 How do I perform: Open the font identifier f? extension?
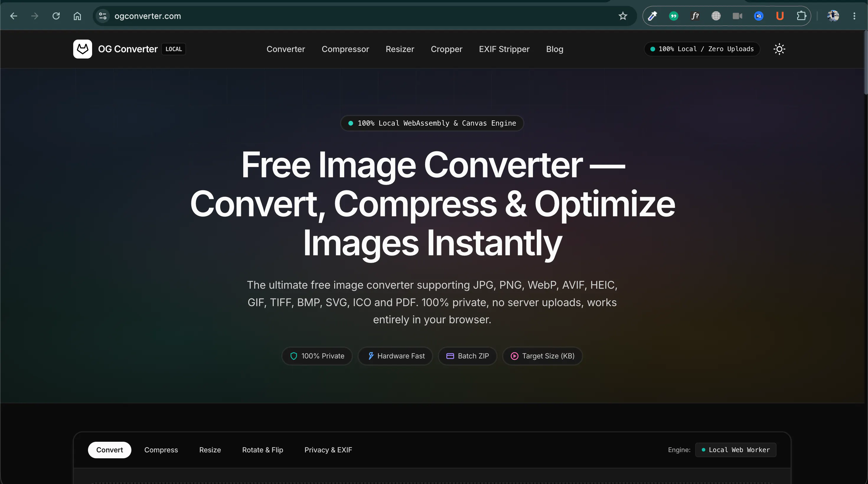tap(695, 16)
